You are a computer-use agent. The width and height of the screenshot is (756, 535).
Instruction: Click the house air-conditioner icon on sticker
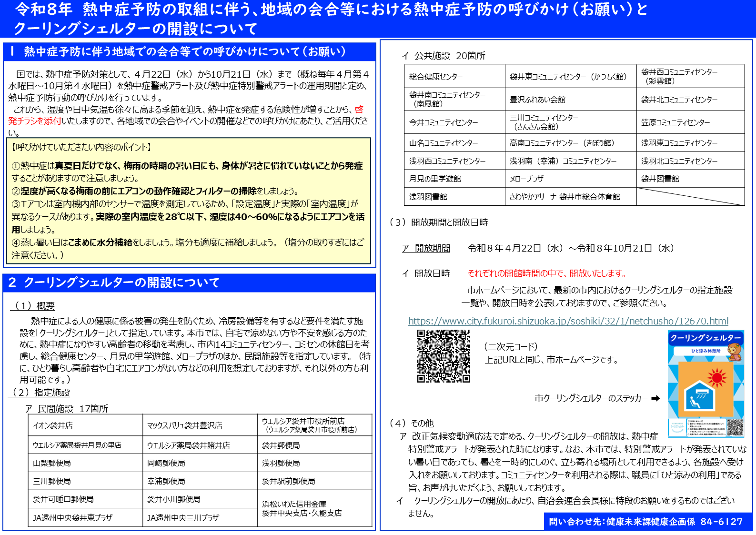tap(699, 396)
